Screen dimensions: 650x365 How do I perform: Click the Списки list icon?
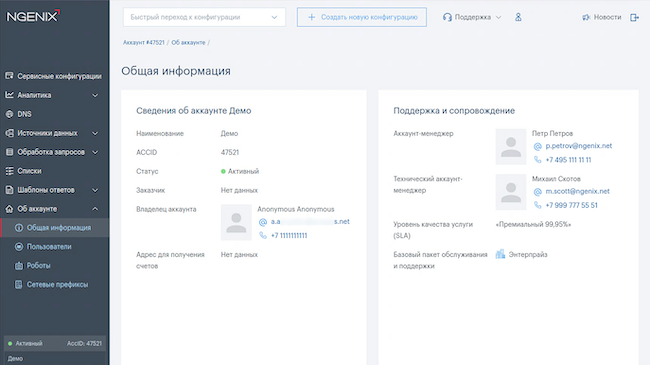[9, 171]
